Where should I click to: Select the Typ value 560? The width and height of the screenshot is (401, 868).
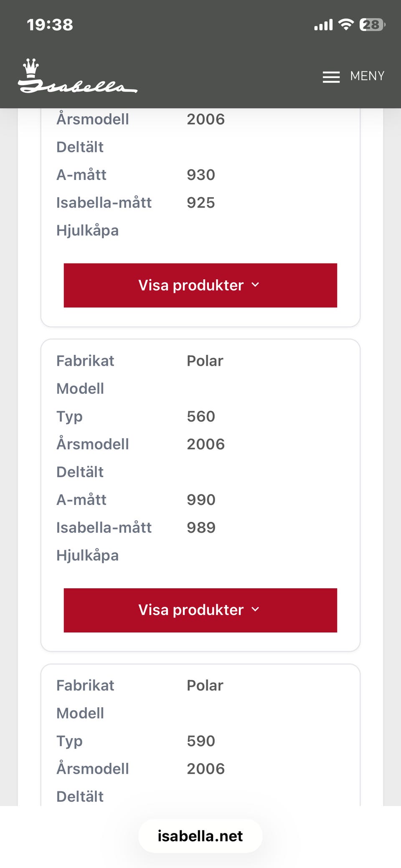(x=201, y=416)
